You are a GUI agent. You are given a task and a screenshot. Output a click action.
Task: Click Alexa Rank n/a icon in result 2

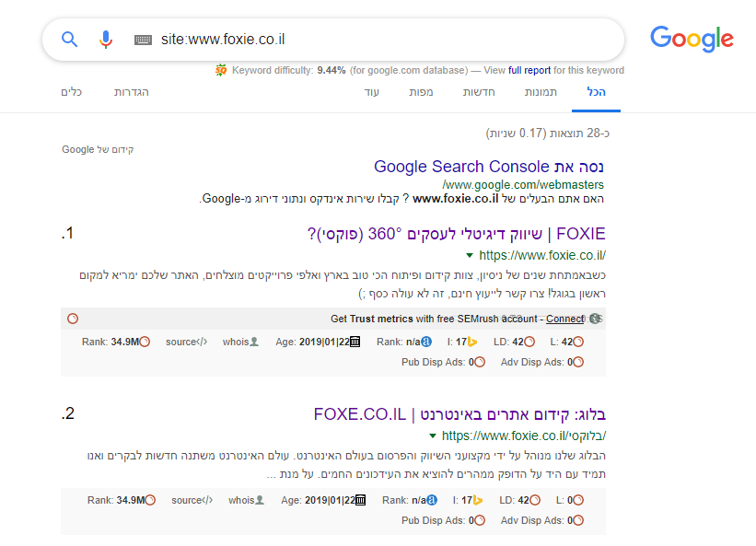[432, 500]
